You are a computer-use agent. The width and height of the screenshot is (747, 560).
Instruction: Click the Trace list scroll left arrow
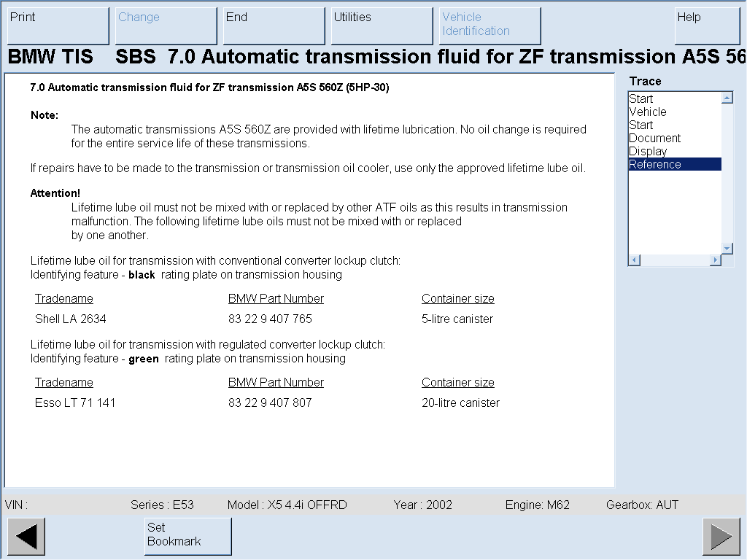coord(635,260)
